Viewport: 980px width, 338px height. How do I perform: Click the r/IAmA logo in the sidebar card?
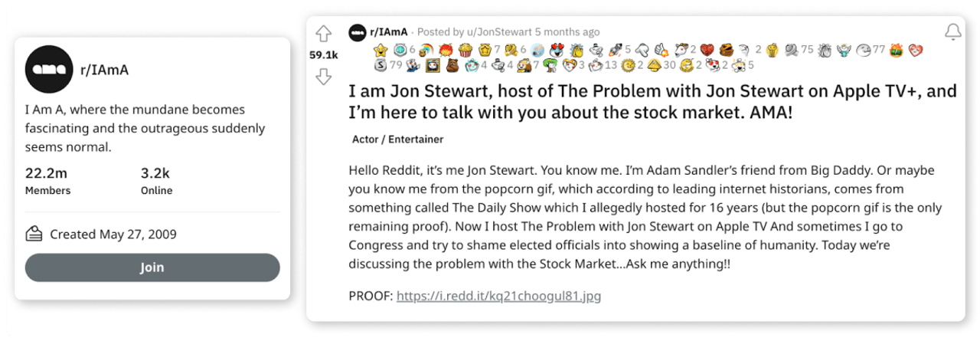pyautogui.click(x=49, y=70)
